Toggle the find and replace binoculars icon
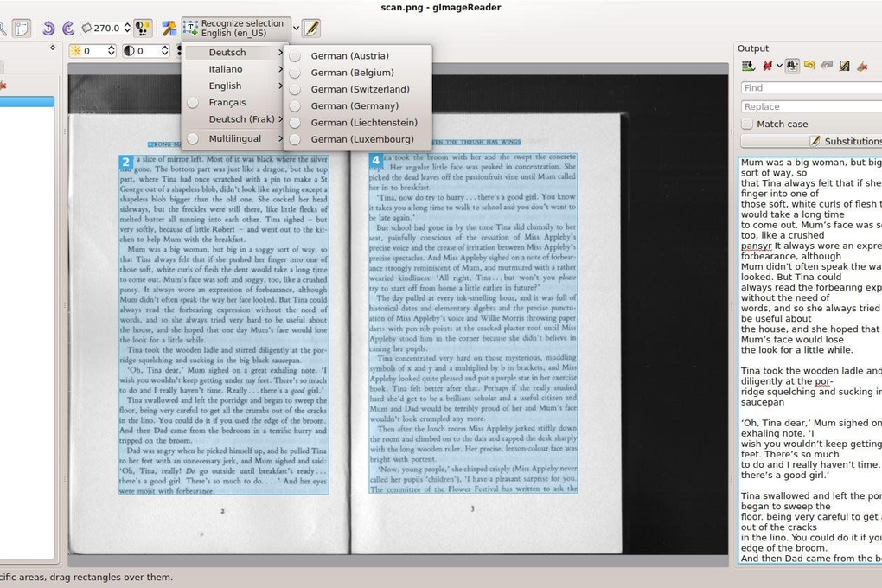This screenshot has height=588, width=882. coord(792,66)
